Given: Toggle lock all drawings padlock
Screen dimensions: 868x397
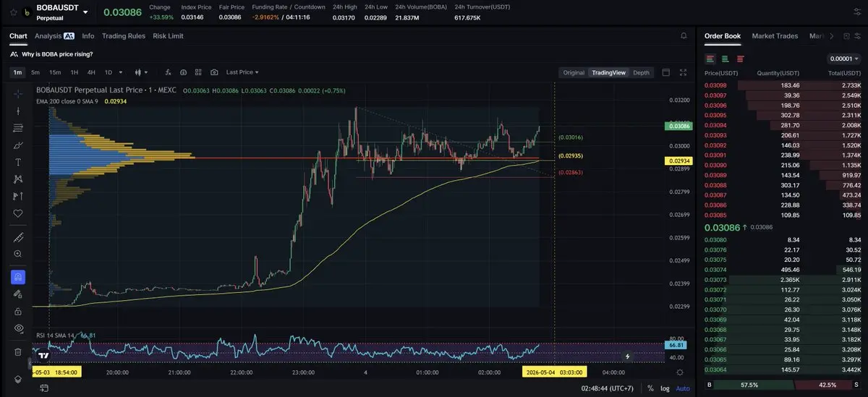Looking at the screenshot, I should pyautogui.click(x=19, y=311).
